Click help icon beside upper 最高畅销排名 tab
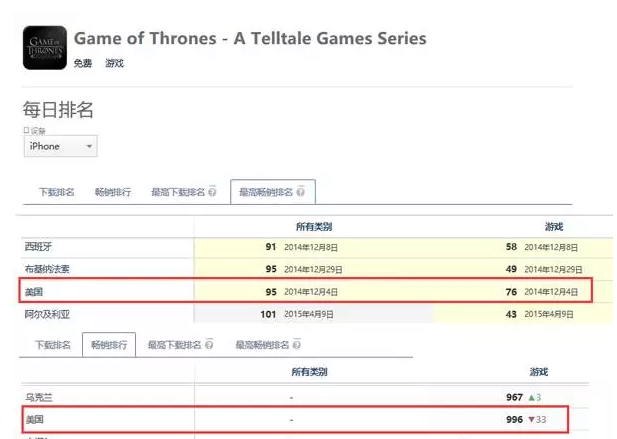This screenshot has height=439, width=617. coord(300,192)
